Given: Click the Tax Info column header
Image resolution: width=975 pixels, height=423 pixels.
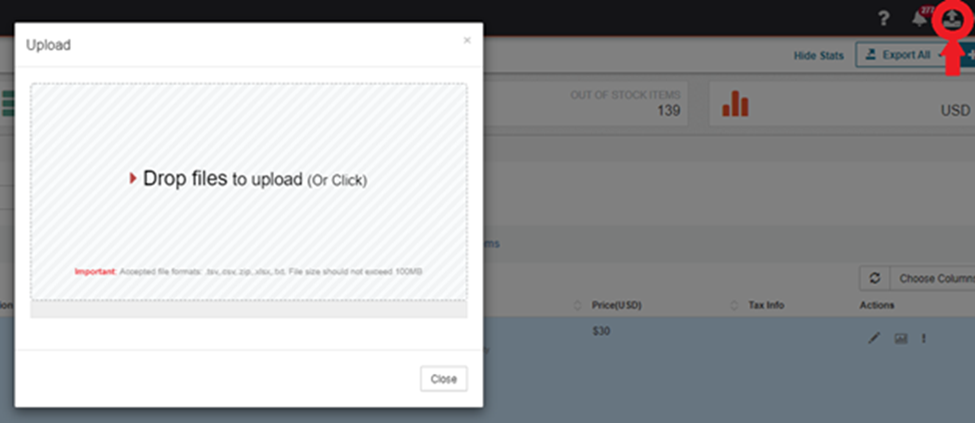Looking at the screenshot, I should click(766, 305).
